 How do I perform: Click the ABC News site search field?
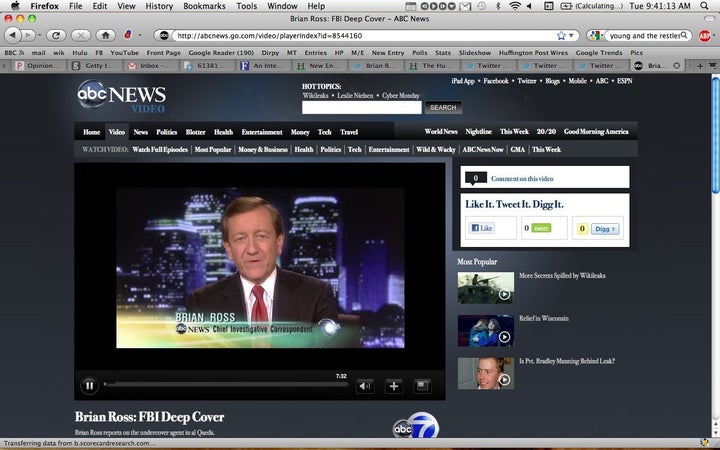[361, 107]
